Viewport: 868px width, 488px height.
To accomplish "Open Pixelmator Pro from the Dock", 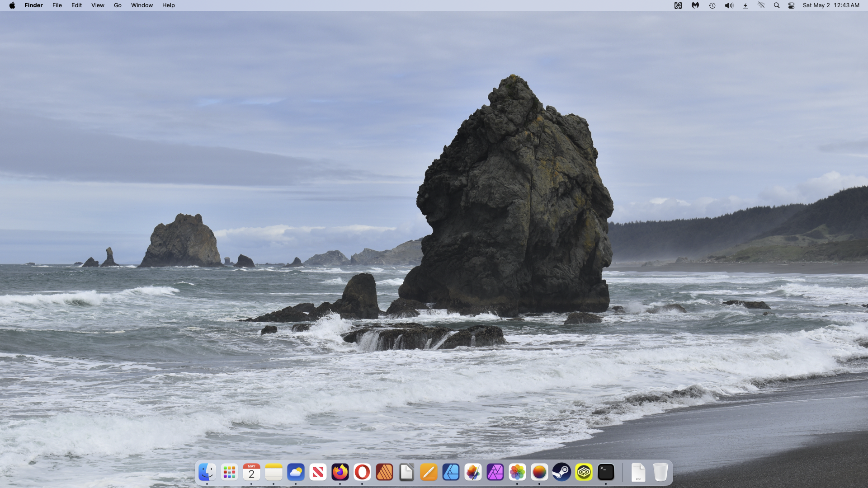I will pos(473,473).
